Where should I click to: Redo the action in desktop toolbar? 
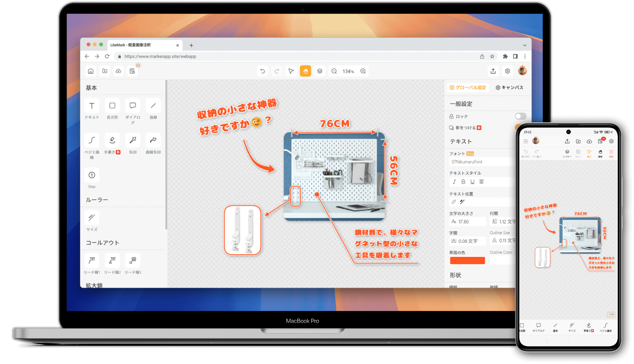click(277, 71)
